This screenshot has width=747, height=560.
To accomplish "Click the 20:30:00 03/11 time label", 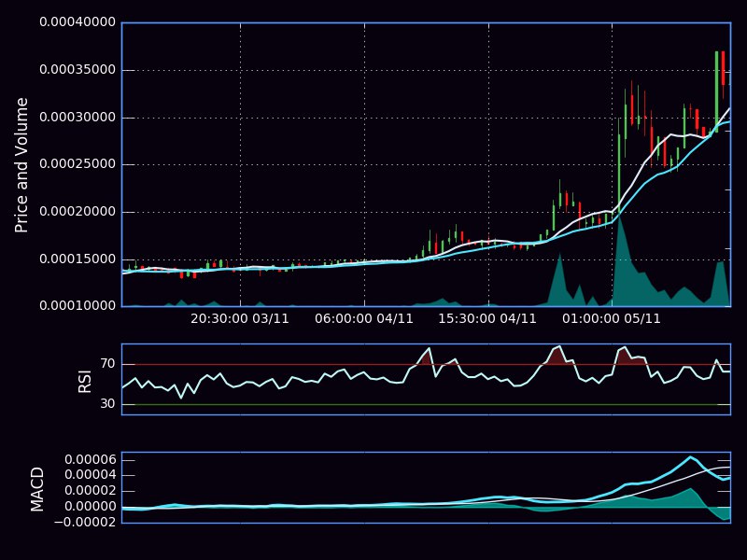I will (240, 318).
